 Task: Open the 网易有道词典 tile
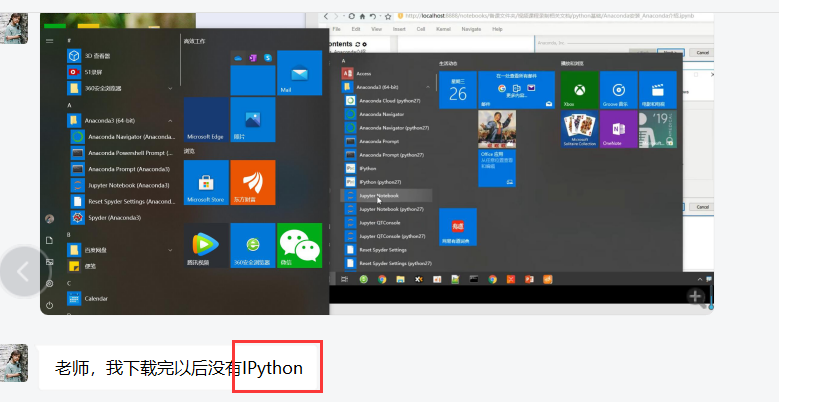(x=458, y=227)
